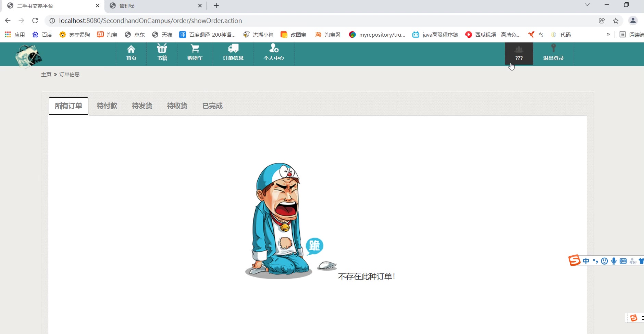Toggle Sogou IME 中 Chinese mode
The height and width of the screenshot is (334, 644).
point(586,261)
